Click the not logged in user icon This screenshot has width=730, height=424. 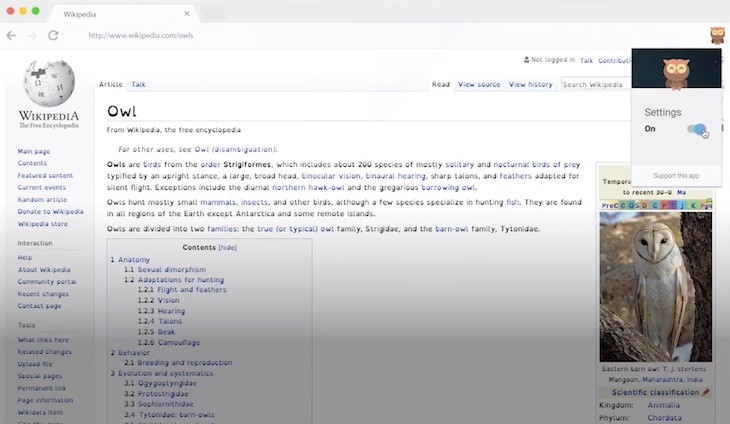pos(525,60)
